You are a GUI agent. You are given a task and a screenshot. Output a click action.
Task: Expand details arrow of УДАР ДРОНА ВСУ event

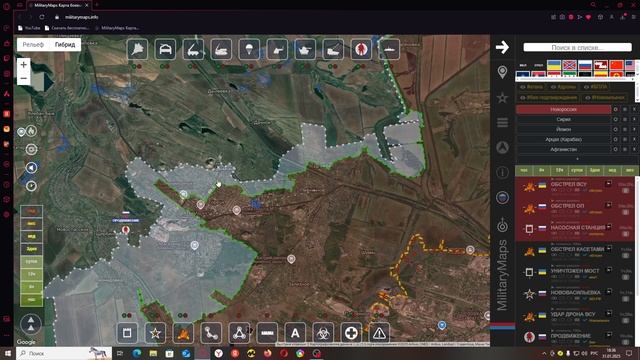pyautogui.click(x=609, y=313)
